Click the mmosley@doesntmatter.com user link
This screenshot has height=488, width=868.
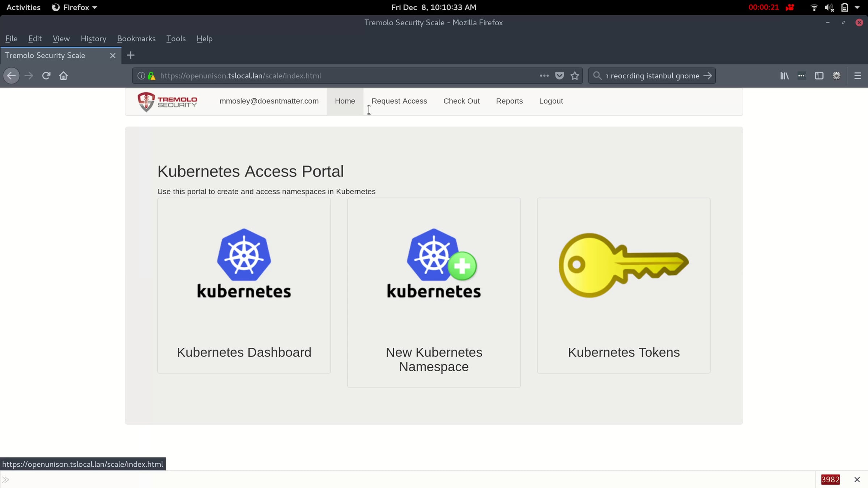pos(269,101)
